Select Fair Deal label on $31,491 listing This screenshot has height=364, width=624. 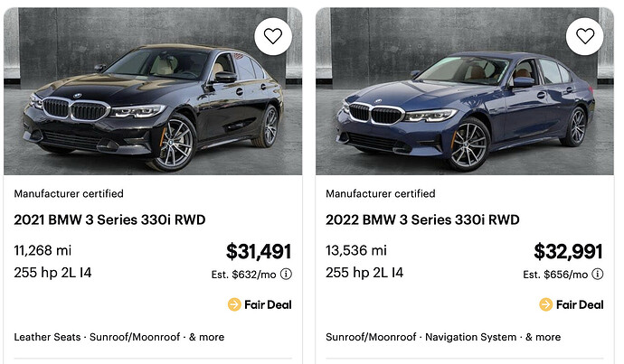pos(268,304)
